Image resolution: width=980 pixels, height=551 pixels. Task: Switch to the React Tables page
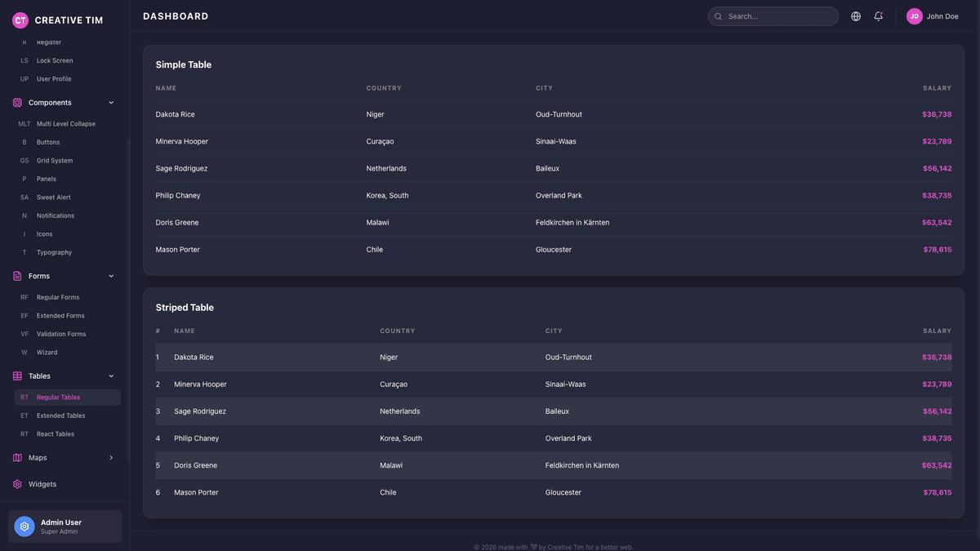click(60, 433)
